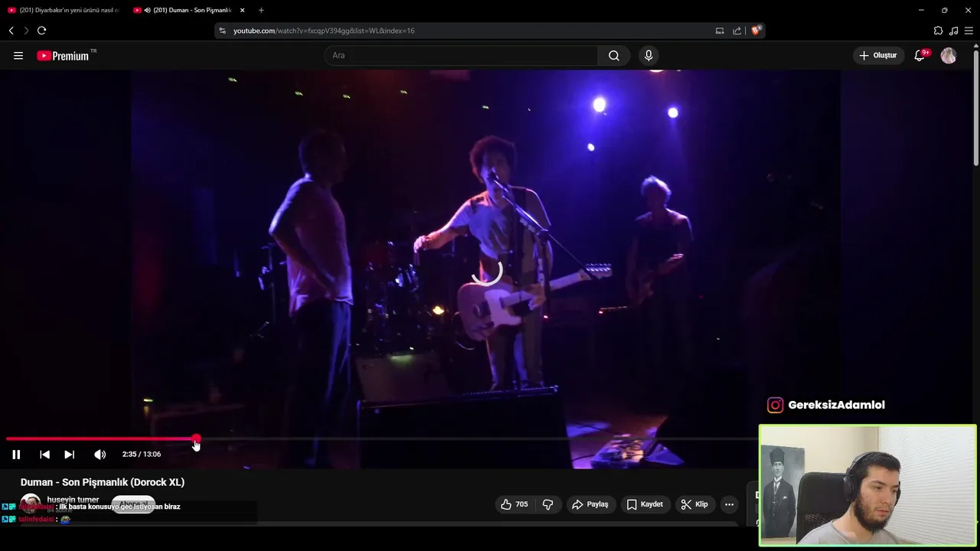Close the Duman - Son Pişmanlık tab
Image resolution: width=980 pixels, height=551 pixels.
pos(242,10)
